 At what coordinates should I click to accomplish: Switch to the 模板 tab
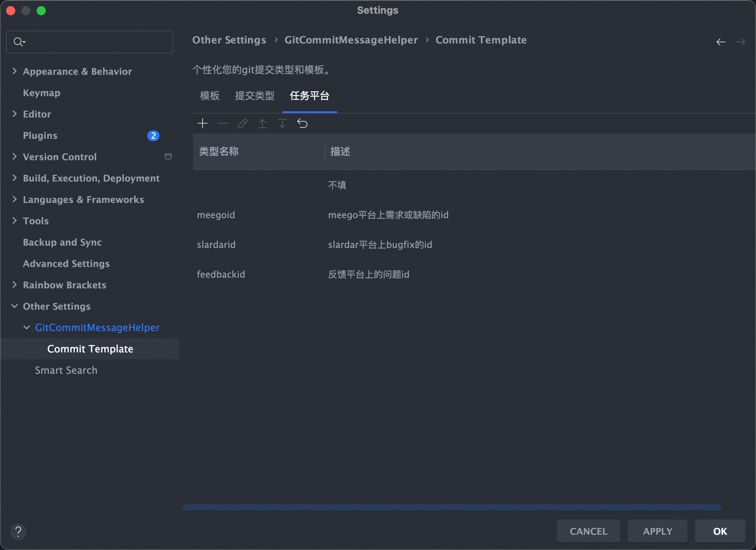[x=210, y=96]
